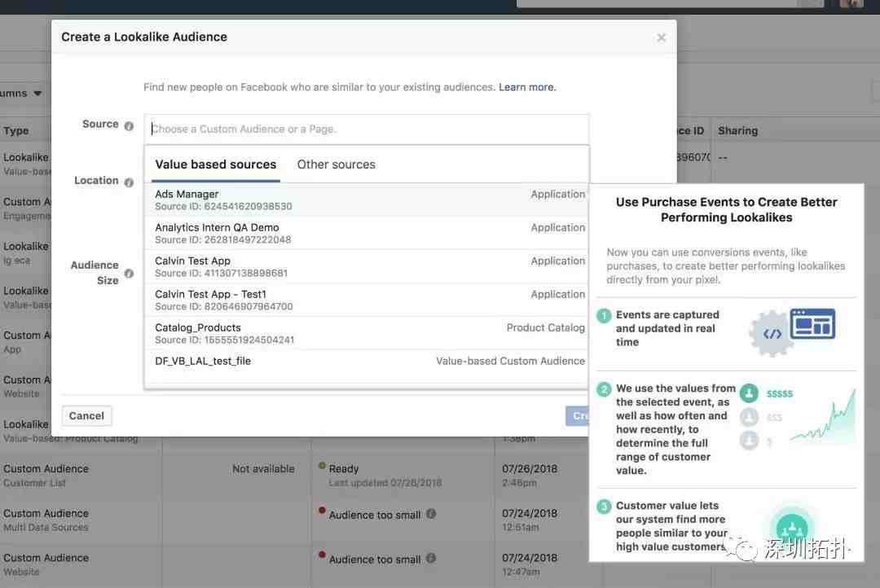The image size is (880, 588).
Task: Switch to Other sources tab
Action: (337, 165)
